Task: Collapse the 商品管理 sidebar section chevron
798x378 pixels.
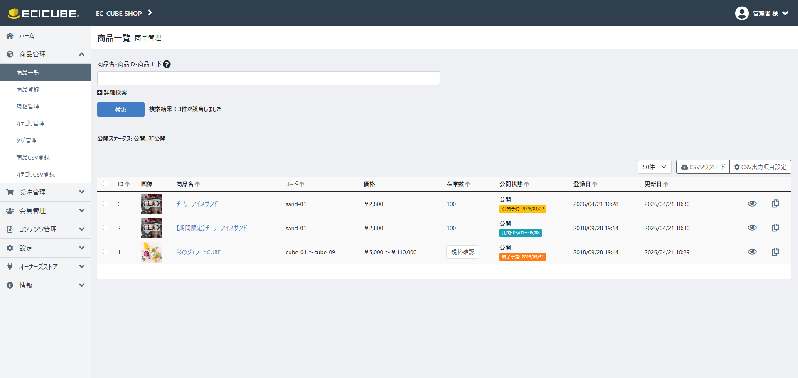Action: 81,54
